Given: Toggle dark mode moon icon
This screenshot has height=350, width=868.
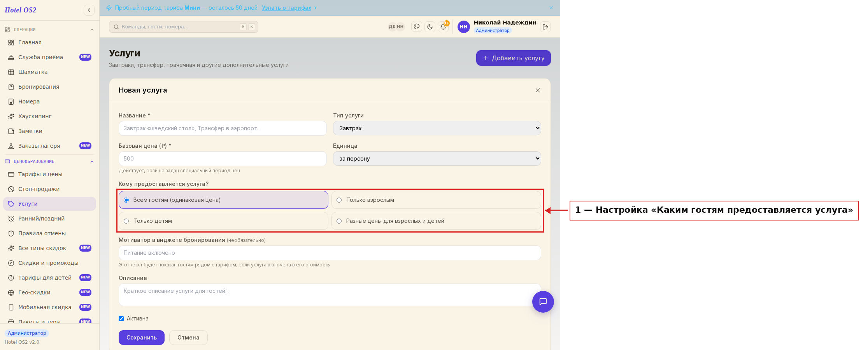Looking at the screenshot, I should [x=430, y=27].
